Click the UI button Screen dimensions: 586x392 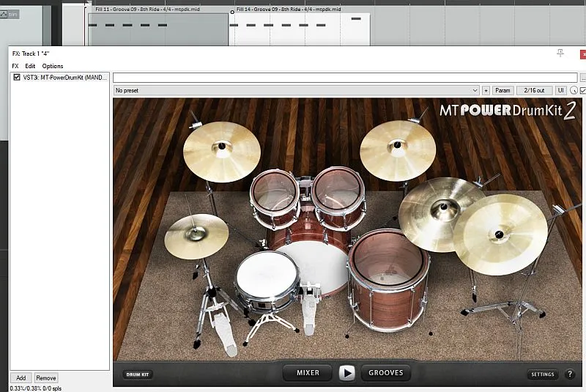[x=560, y=90]
